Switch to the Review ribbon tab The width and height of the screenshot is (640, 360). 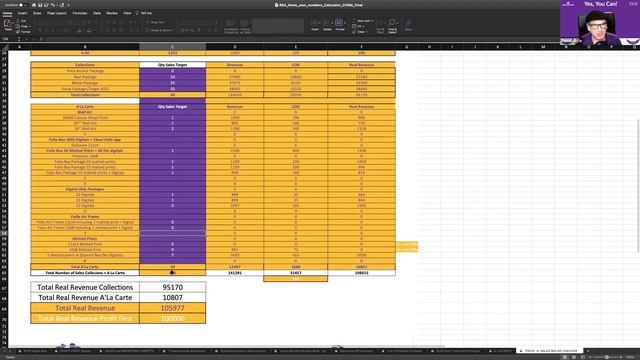click(112, 13)
